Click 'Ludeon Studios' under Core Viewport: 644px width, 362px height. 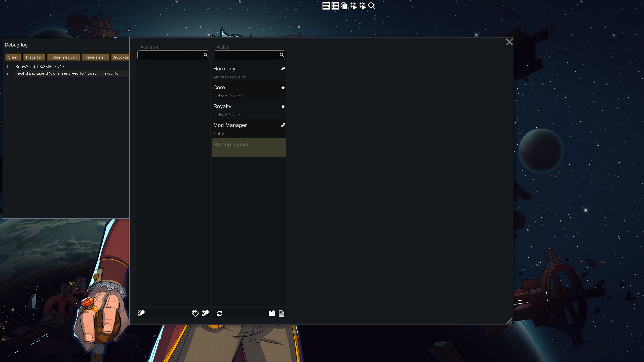click(x=228, y=96)
